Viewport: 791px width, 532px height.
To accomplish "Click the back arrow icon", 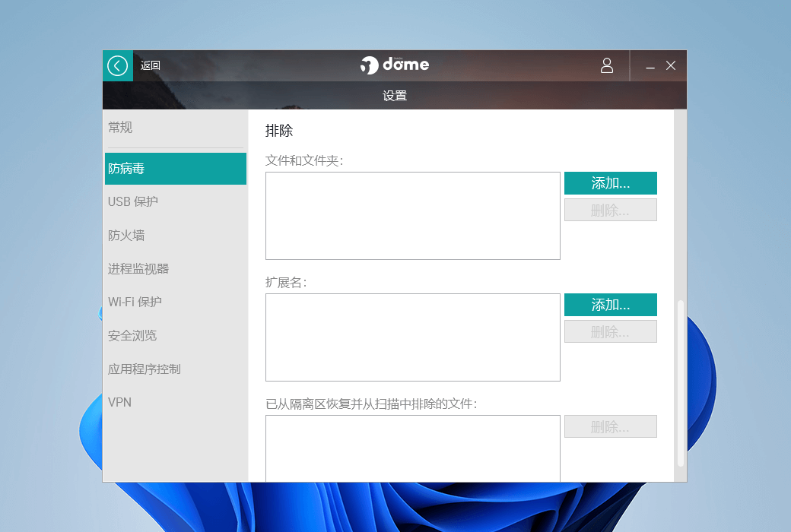I will (x=117, y=66).
